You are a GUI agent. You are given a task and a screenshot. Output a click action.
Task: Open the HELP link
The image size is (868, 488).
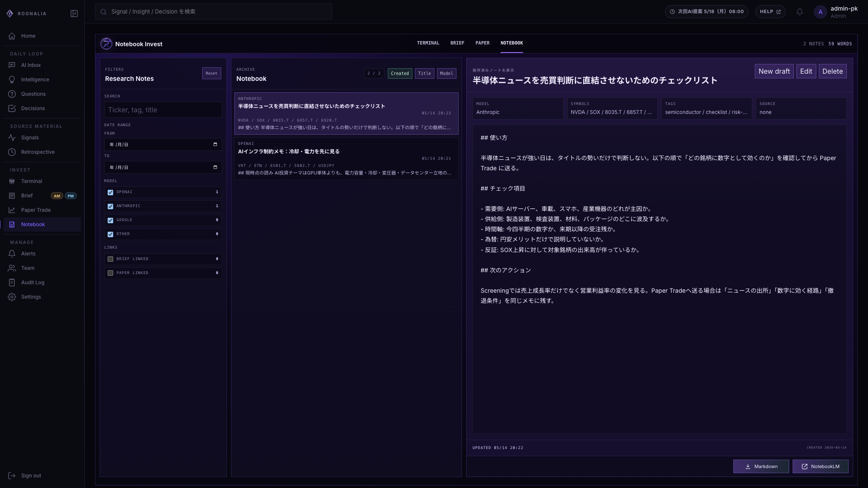770,12
